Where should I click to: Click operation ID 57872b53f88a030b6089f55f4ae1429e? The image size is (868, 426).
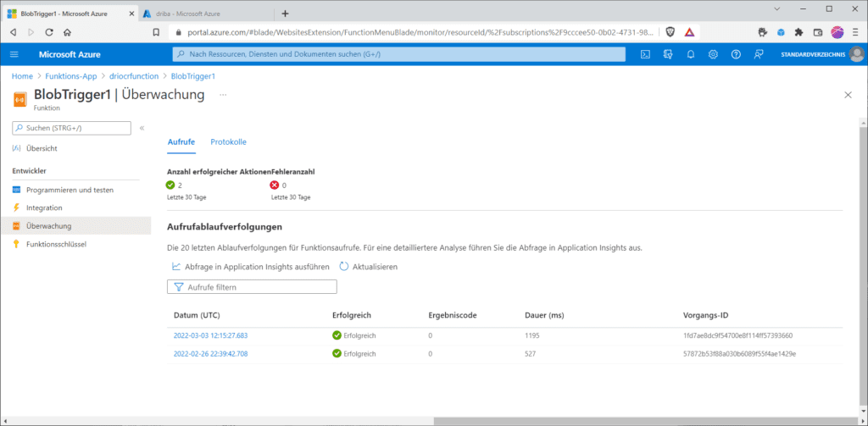pyautogui.click(x=739, y=354)
